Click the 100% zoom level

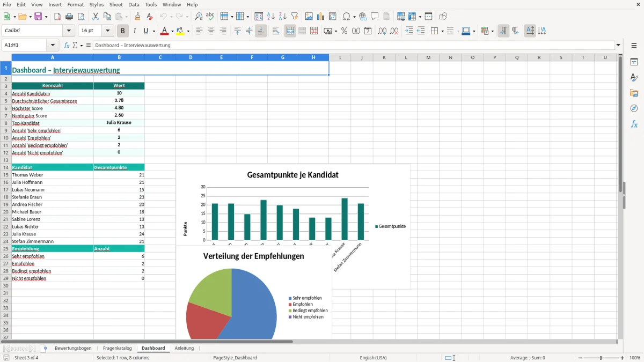(x=634, y=358)
